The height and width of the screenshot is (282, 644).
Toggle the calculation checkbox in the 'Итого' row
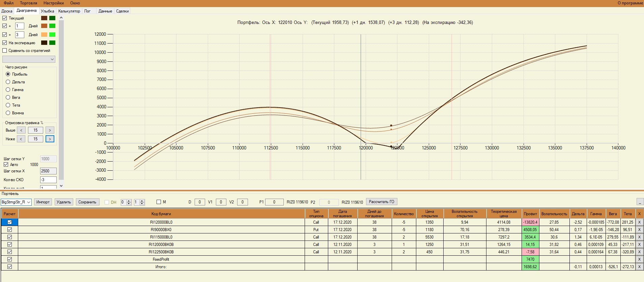click(9, 267)
